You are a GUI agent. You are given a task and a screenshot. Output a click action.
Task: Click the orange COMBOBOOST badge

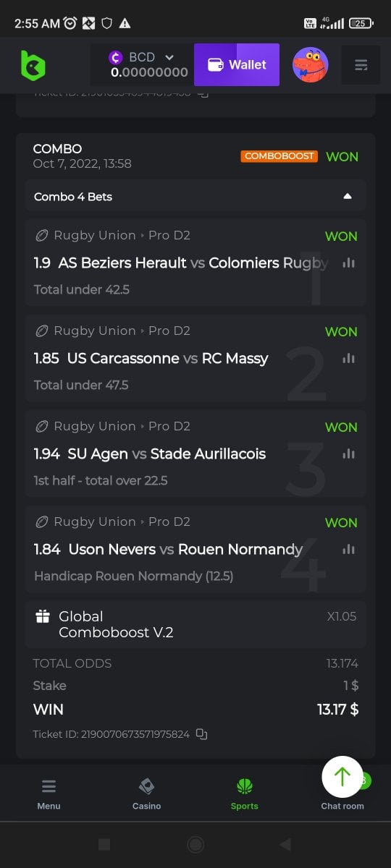pos(279,156)
